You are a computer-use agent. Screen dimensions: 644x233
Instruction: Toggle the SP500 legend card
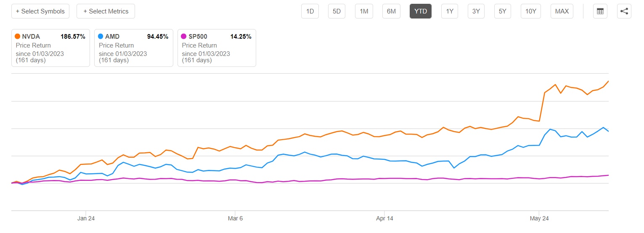coord(217,48)
